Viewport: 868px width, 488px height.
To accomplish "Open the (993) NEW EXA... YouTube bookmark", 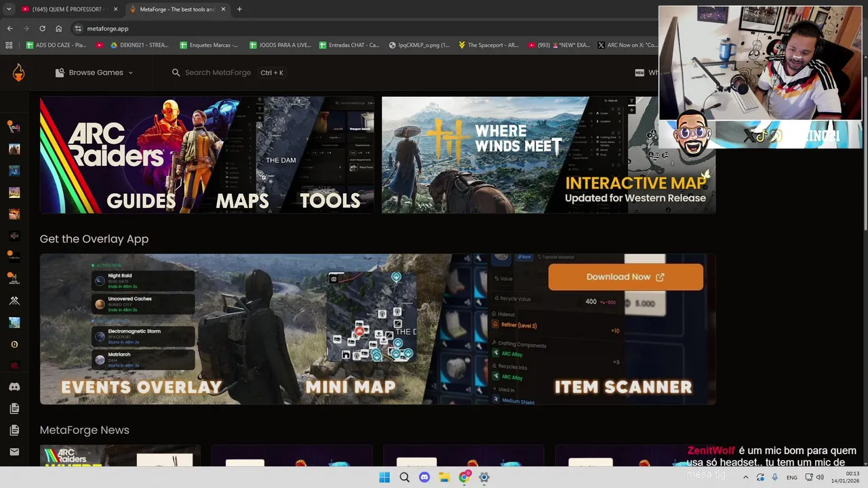I will coord(558,45).
